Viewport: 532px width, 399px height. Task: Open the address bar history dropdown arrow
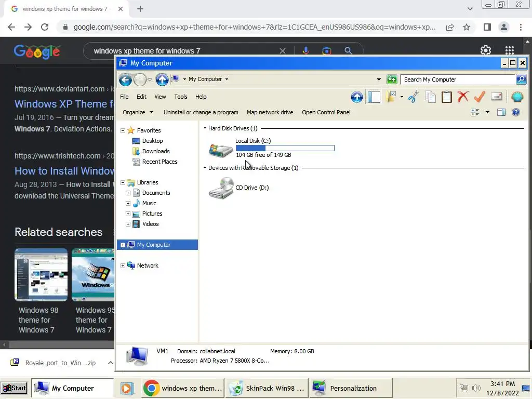[x=379, y=79]
